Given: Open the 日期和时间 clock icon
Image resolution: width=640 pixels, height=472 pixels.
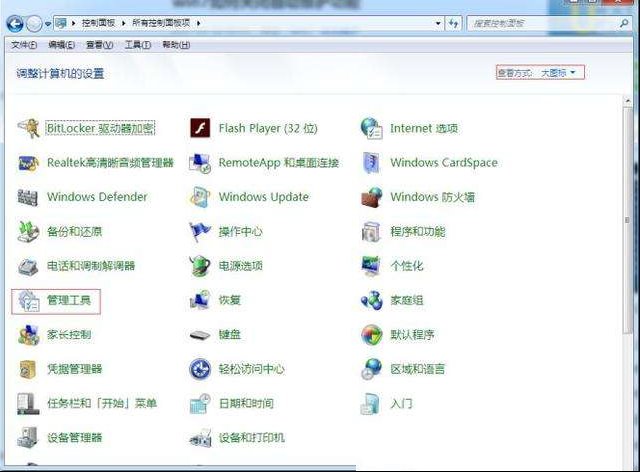Looking at the screenshot, I should [x=200, y=404].
